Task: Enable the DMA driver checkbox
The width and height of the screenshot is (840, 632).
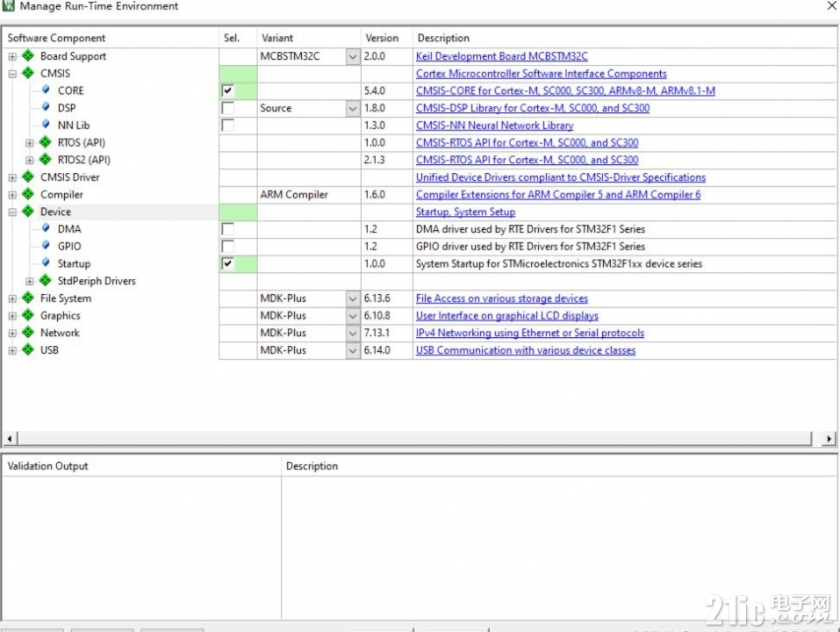Action: click(227, 229)
